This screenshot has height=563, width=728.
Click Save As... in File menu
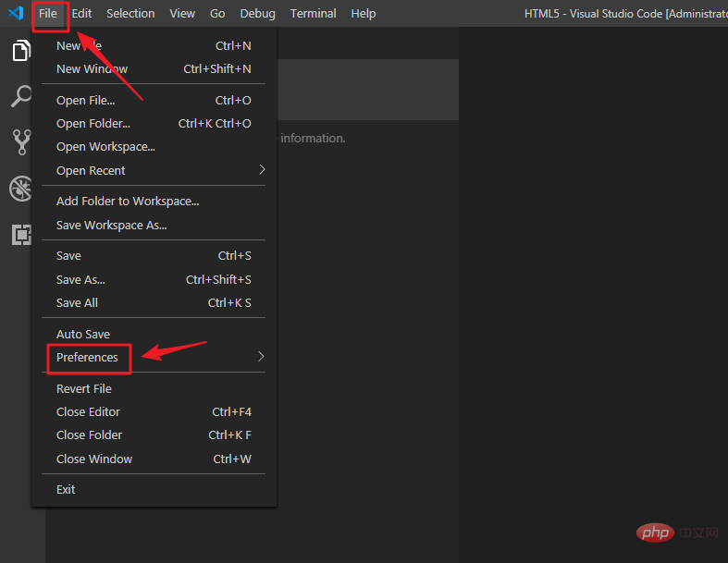[x=80, y=279]
